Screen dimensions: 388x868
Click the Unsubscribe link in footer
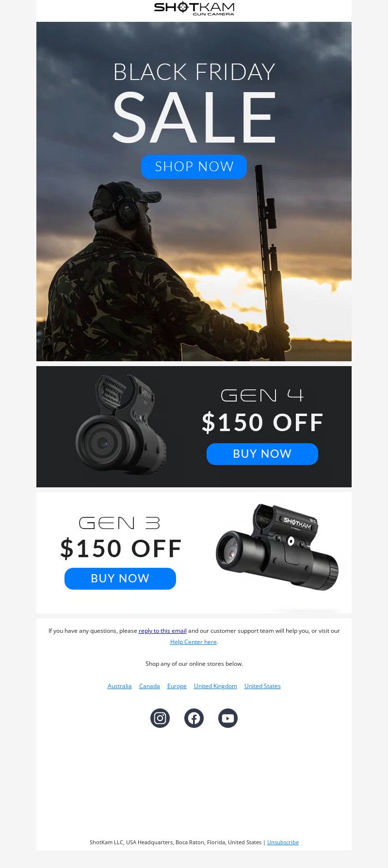[283, 842]
